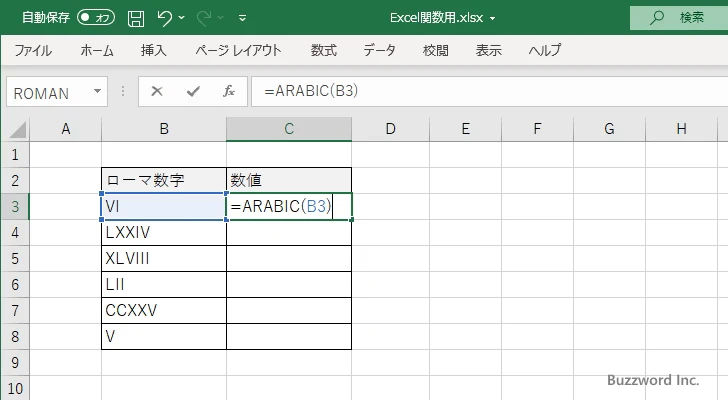728x400 pixels.
Task: Switch to the 校閲 tab
Action: 436,50
